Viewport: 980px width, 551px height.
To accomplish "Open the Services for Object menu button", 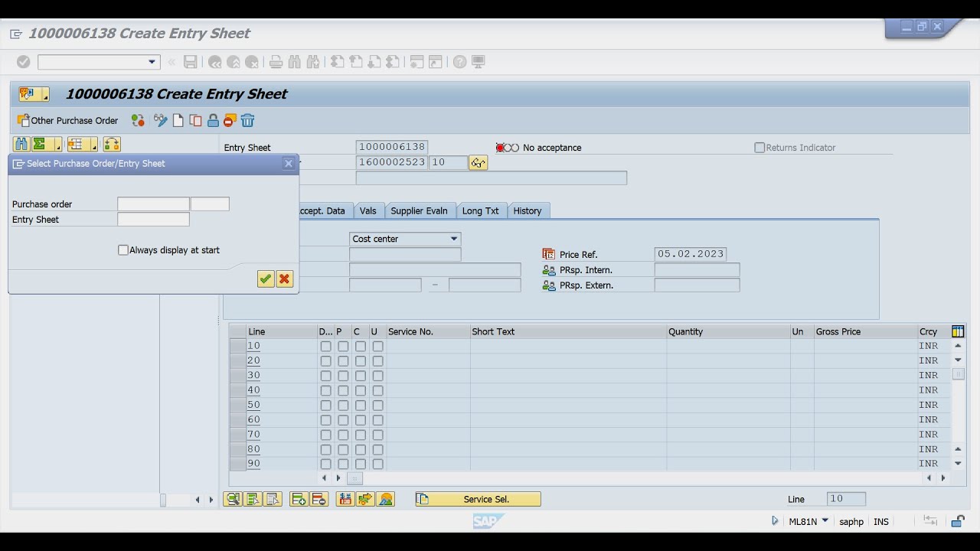I will click(x=34, y=94).
